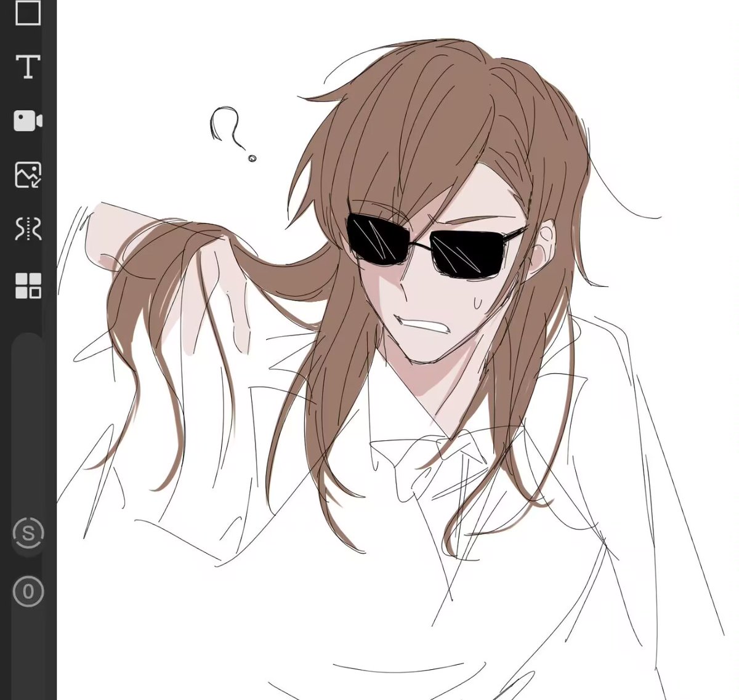The height and width of the screenshot is (700, 739).
Task: Open the video camera recording tool
Action: coord(28,121)
